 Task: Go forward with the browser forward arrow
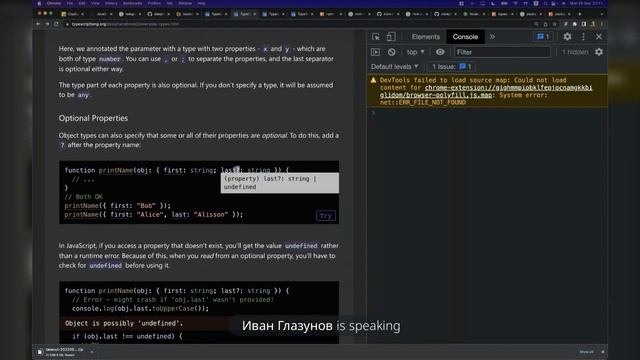coord(47,24)
